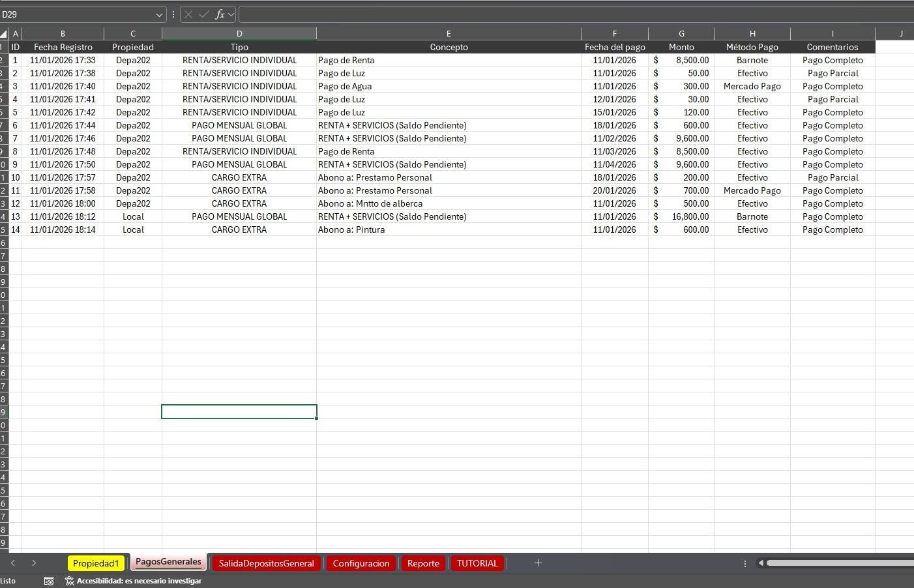Screen dimensions: 914x588
Task: Click the horizontal scrollbar at bottom right
Action: tap(841, 563)
